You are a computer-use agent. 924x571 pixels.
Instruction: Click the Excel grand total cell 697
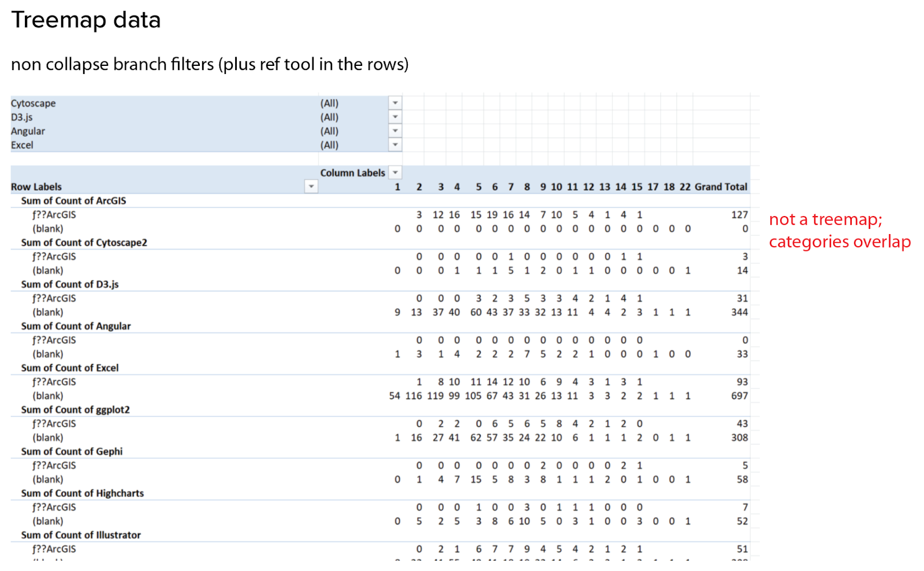[739, 396]
